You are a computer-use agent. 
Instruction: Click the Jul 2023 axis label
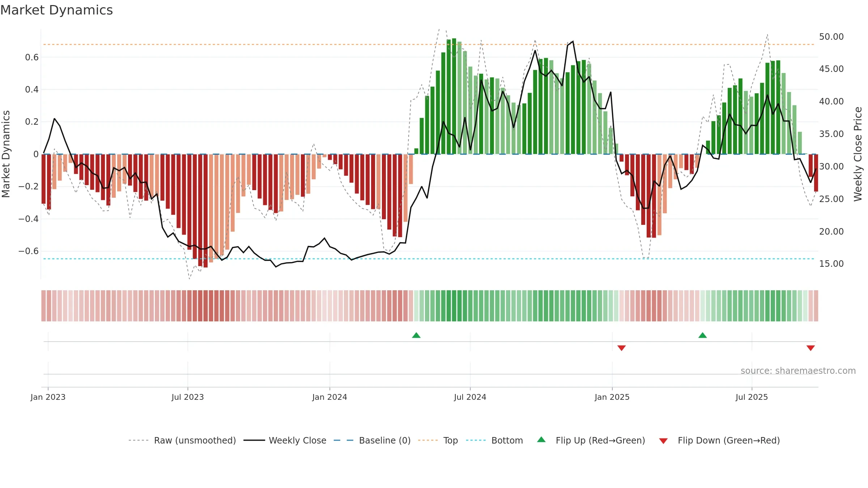tap(188, 397)
